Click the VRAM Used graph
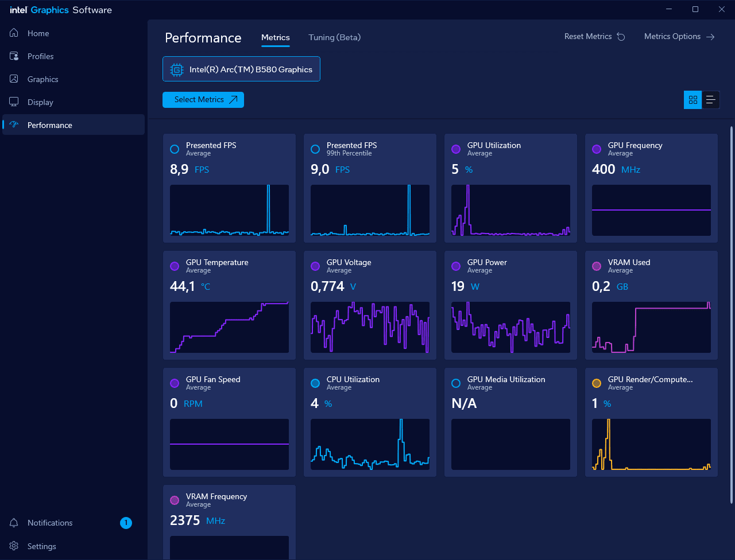The height and width of the screenshot is (560, 735). point(651,327)
